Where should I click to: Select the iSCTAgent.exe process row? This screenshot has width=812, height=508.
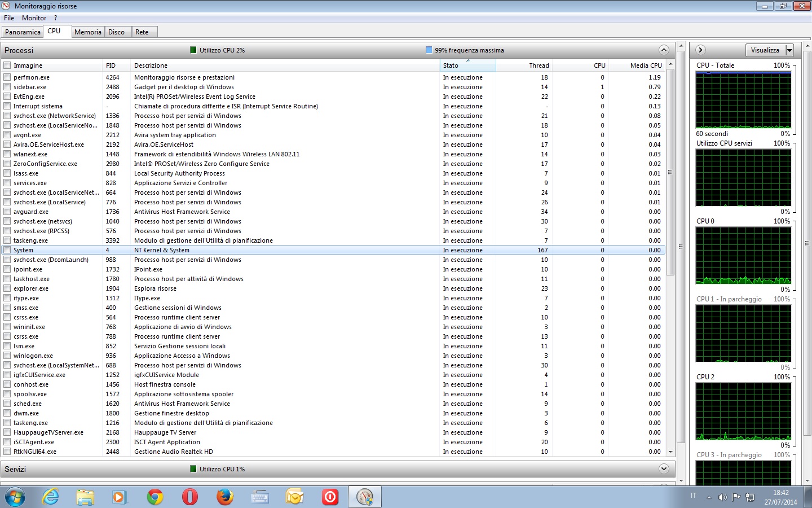pos(333,442)
